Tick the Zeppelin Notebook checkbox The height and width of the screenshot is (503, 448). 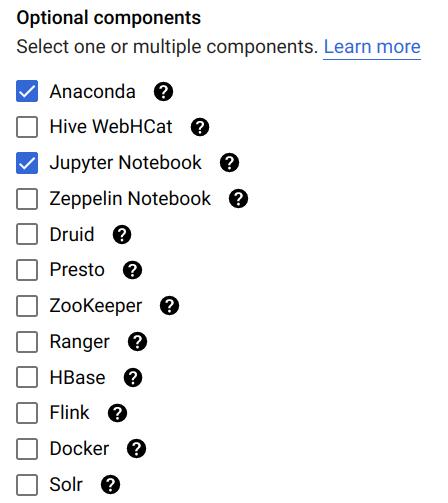(27, 199)
